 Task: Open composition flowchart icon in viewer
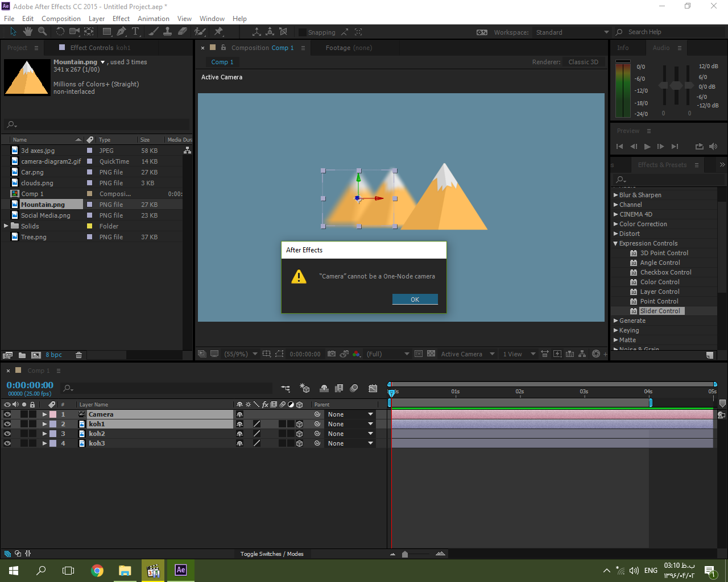582,354
